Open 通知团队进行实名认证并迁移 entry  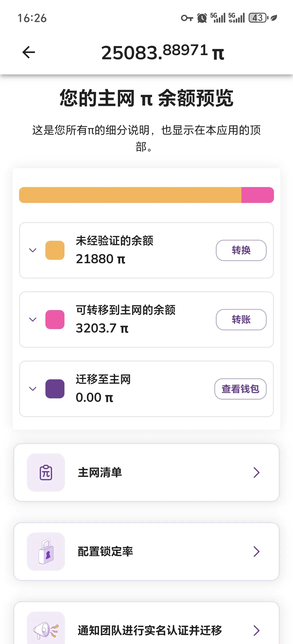150,630
